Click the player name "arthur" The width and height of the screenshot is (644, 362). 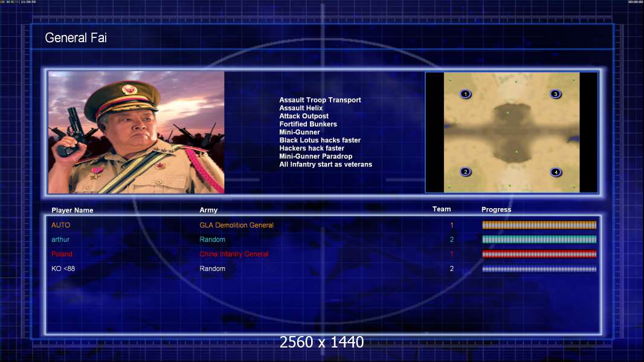60,240
